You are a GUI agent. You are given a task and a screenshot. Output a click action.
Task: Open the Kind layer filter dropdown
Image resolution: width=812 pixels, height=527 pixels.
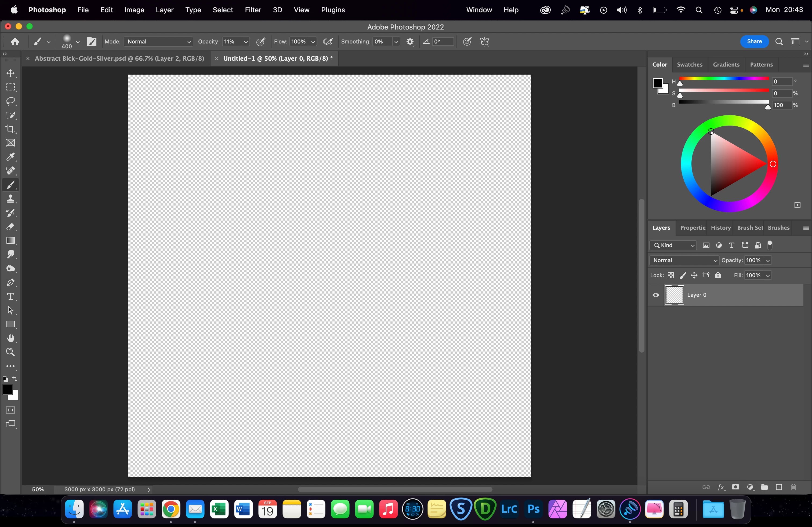673,246
